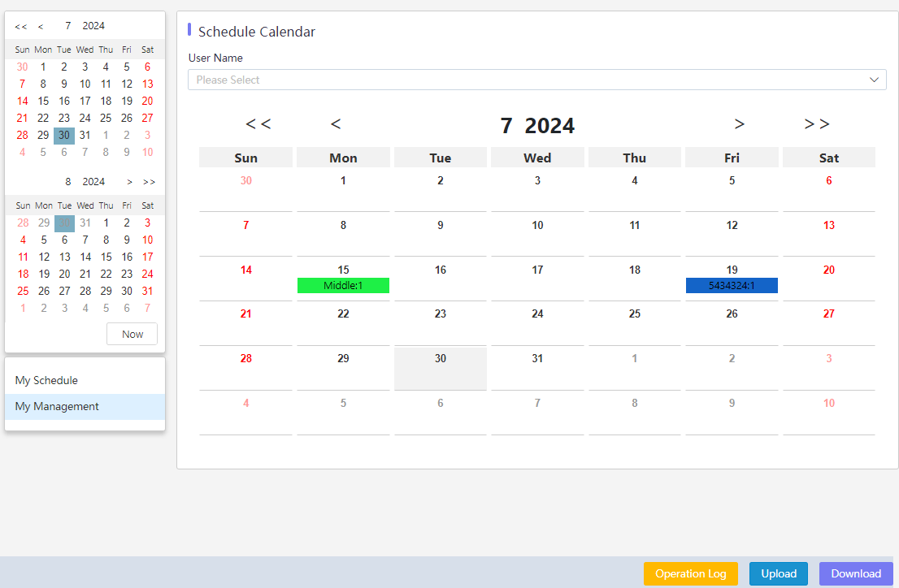Go to previous month in main calendar
The height and width of the screenshot is (588, 899).
tap(336, 123)
